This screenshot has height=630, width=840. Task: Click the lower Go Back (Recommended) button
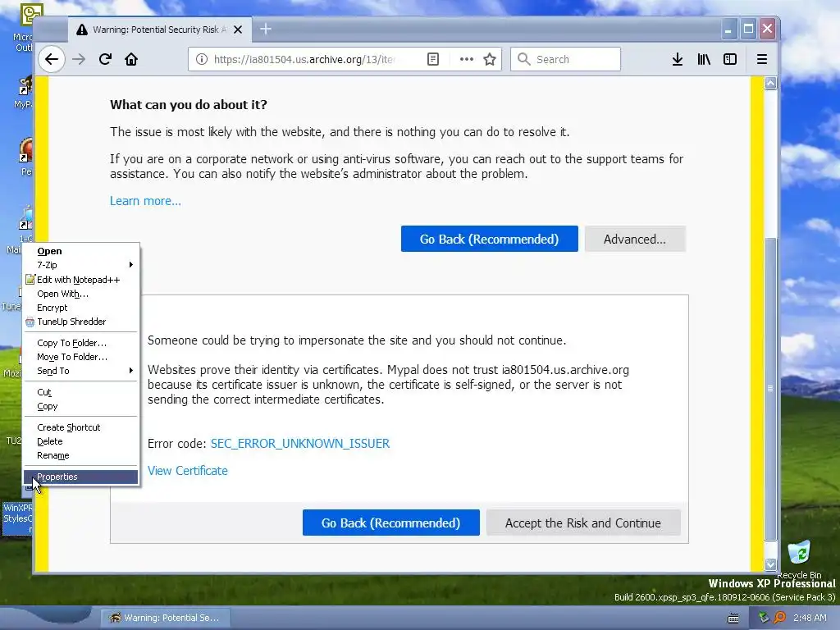(390, 523)
